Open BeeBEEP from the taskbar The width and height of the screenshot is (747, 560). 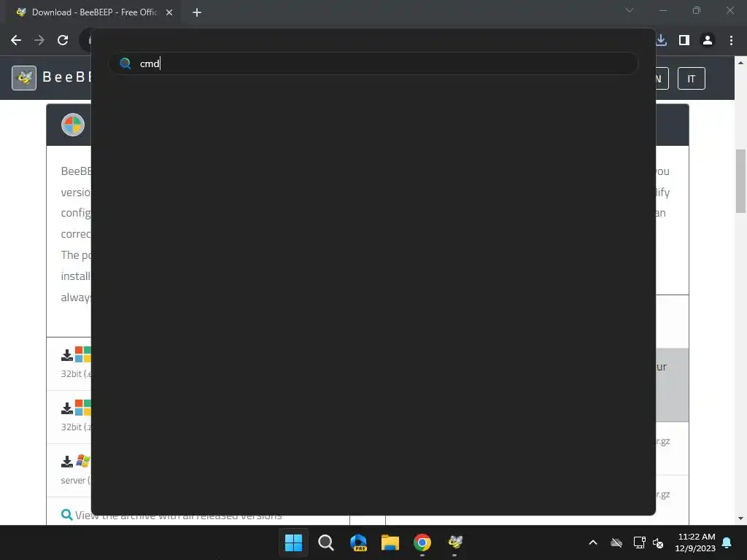click(455, 542)
